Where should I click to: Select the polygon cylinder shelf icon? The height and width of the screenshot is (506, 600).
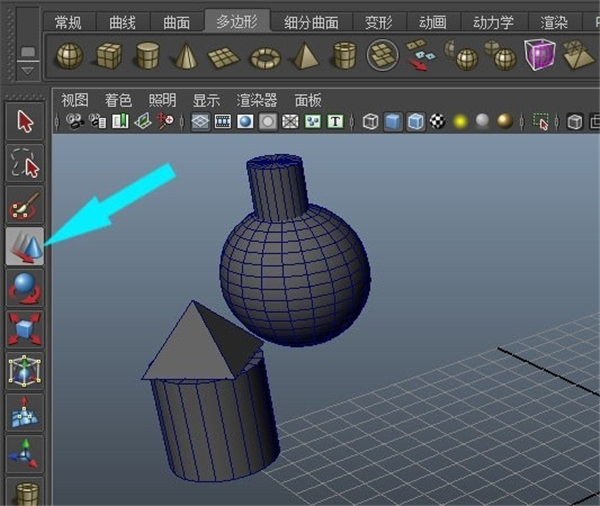147,55
